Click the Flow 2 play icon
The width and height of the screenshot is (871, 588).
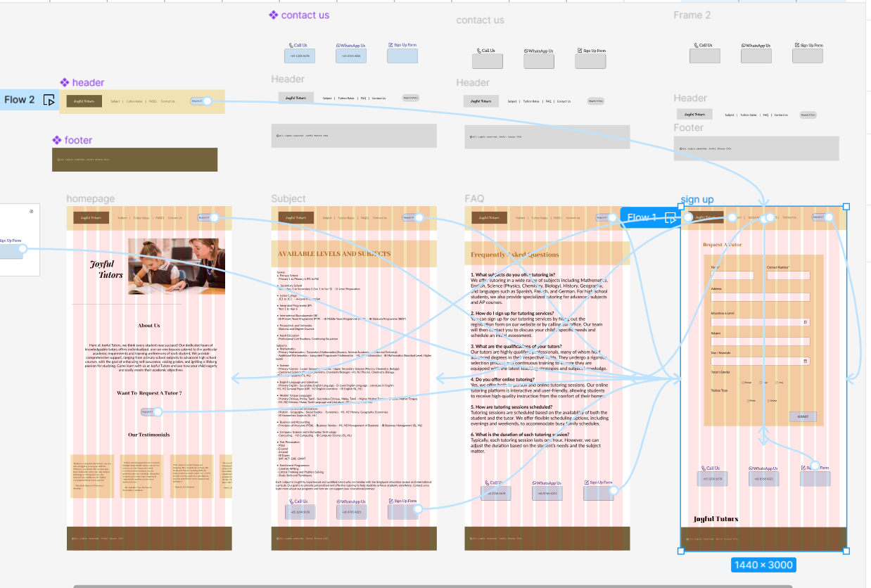point(49,100)
